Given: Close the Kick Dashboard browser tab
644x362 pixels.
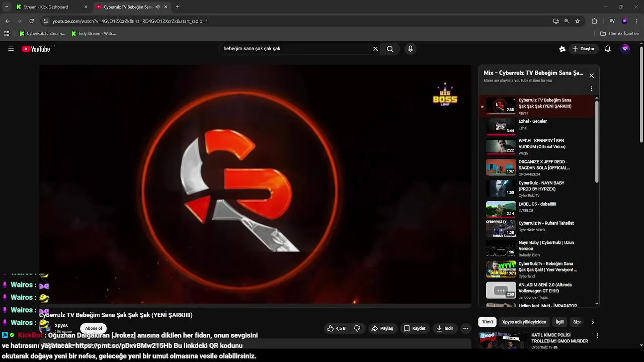Looking at the screenshot, I should [86, 7].
